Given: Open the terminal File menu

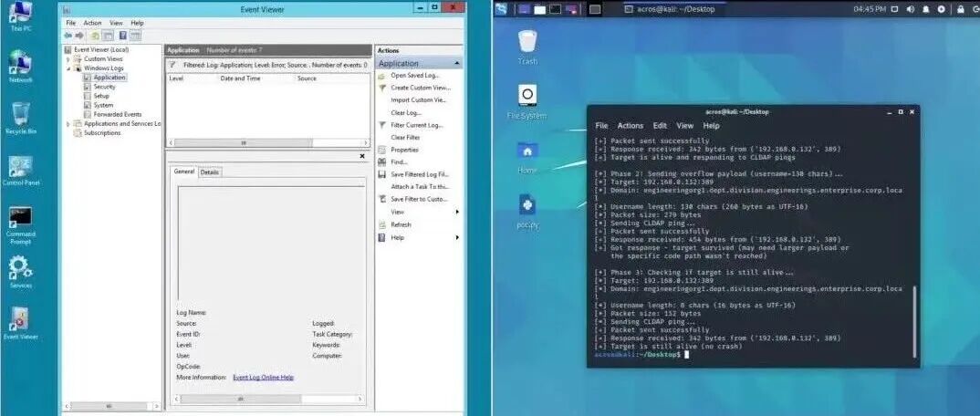Looking at the screenshot, I should pos(601,126).
